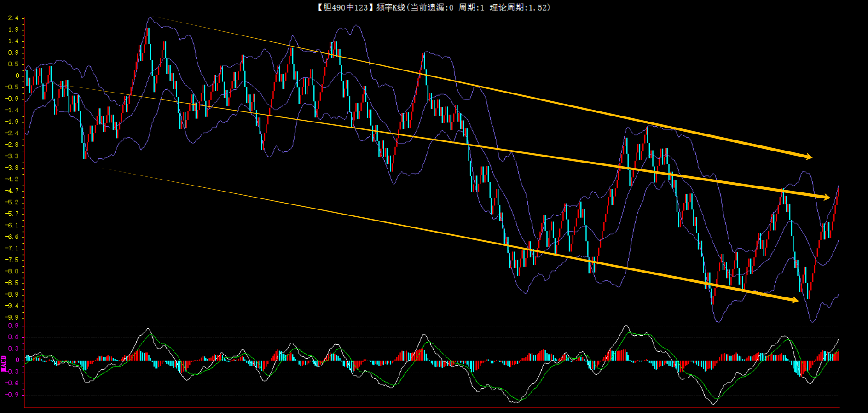Select the -5.2 y-axis tick label
The height and width of the screenshot is (413, 868).
click(12, 202)
